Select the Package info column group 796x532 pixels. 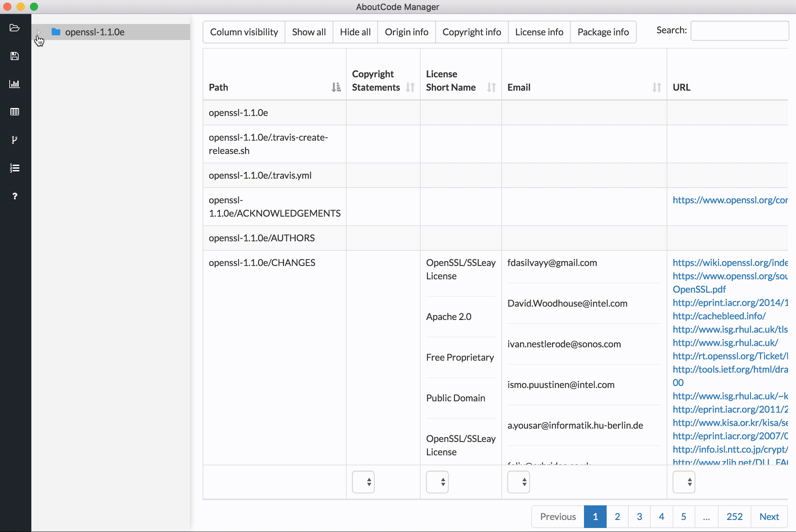pyautogui.click(x=603, y=32)
